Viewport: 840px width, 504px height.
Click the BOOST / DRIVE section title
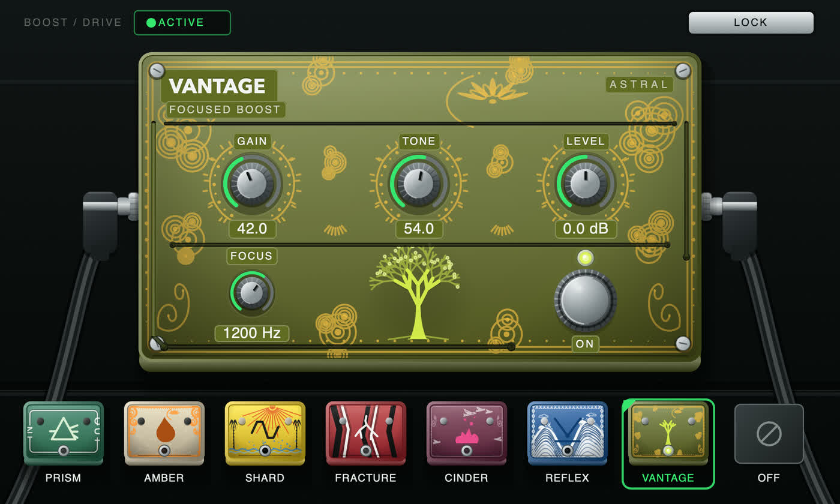pyautogui.click(x=73, y=23)
